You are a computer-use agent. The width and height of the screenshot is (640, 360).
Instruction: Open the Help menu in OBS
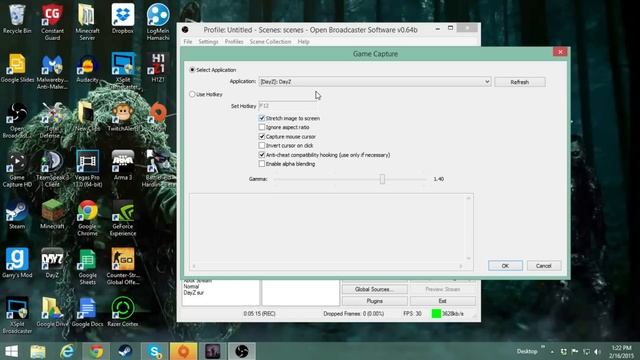coord(303,42)
